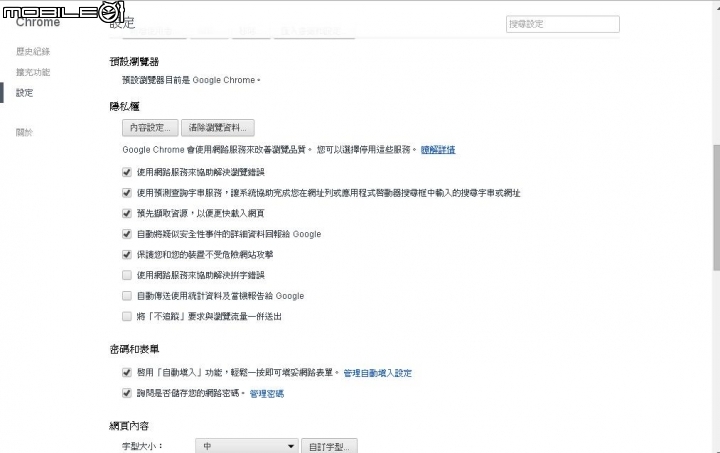Screen dimensions: 720x453
Task: Open 擴充功能 in the sidebar
Action: point(33,72)
